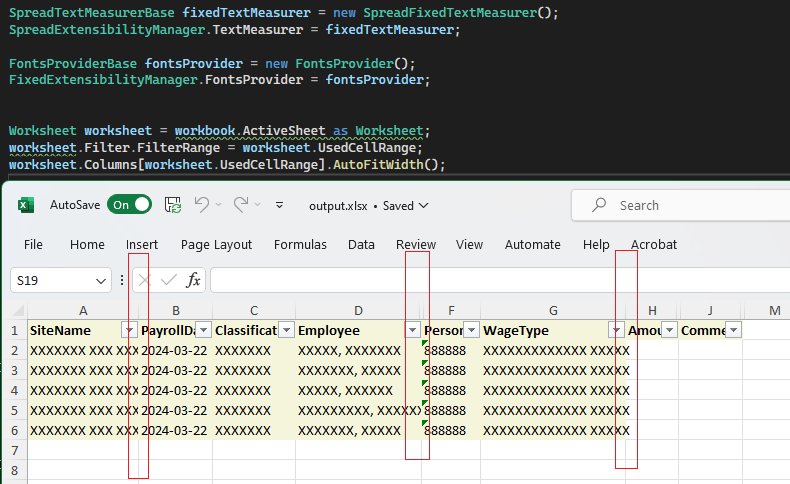The width and height of the screenshot is (790, 484).
Task: Toggle the AutoSave switch off
Action: click(129, 205)
